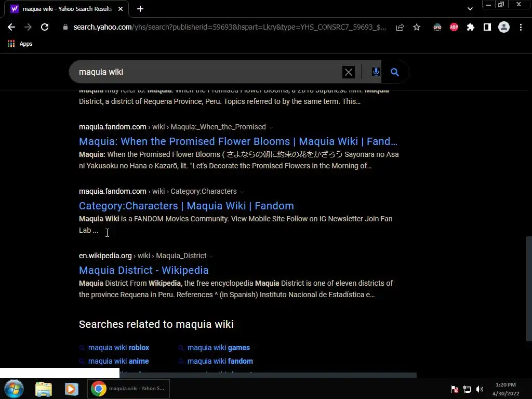This screenshot has width=532, height=399.
Task: Open Chrome three-dot menu
Action: pyautogui.click(x=521, y=27)
